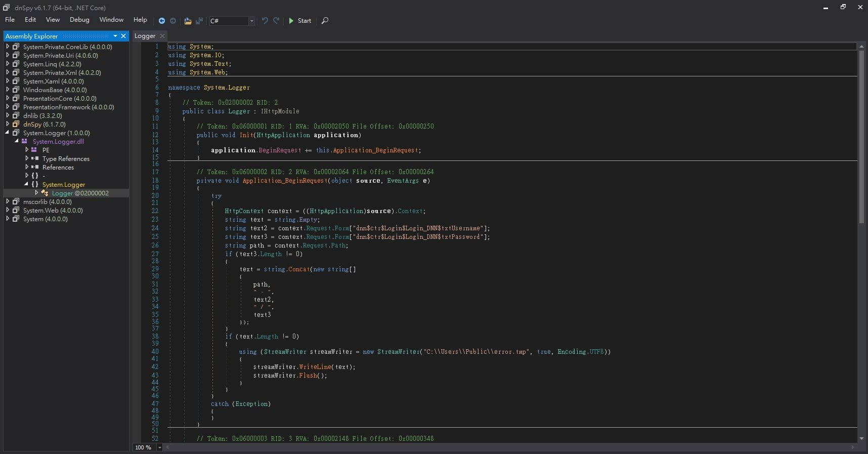Click the orange dnSpy assembly icon
Image resolution: width=868 pixels, height=454 pixels.
[16, 124]
